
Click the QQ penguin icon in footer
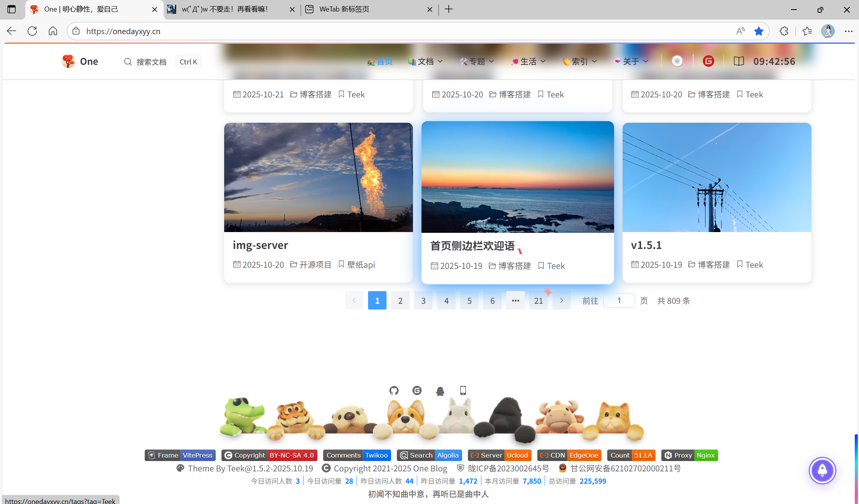440,390
